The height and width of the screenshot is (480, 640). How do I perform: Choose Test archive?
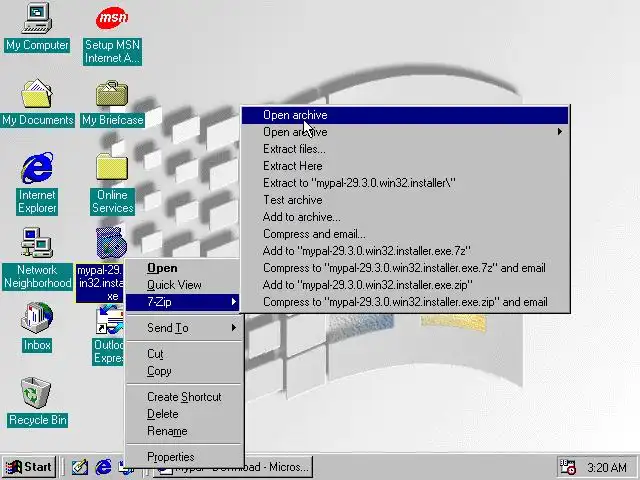(405, 200)
